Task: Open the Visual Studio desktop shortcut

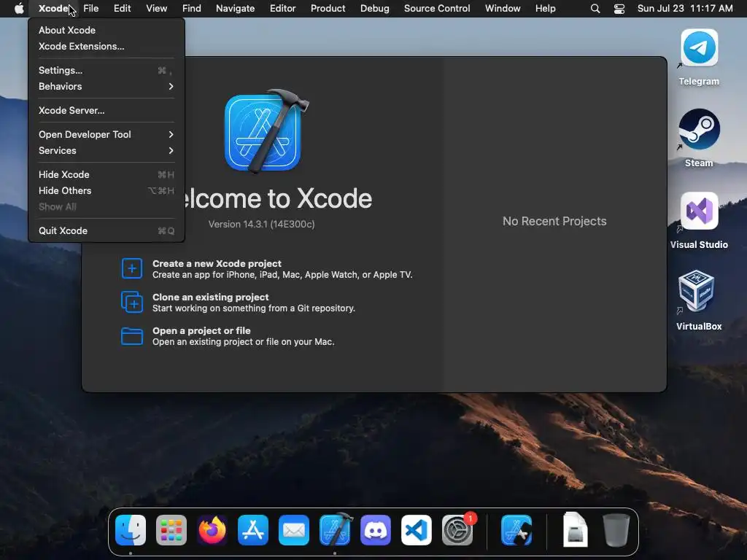Action: (x=699, y=211)
